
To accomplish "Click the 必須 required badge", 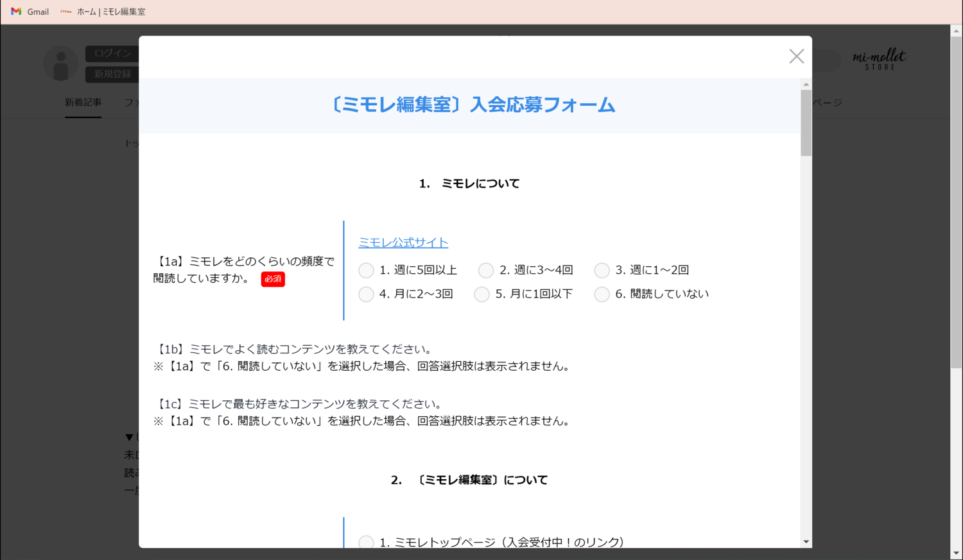I will 273,279.
